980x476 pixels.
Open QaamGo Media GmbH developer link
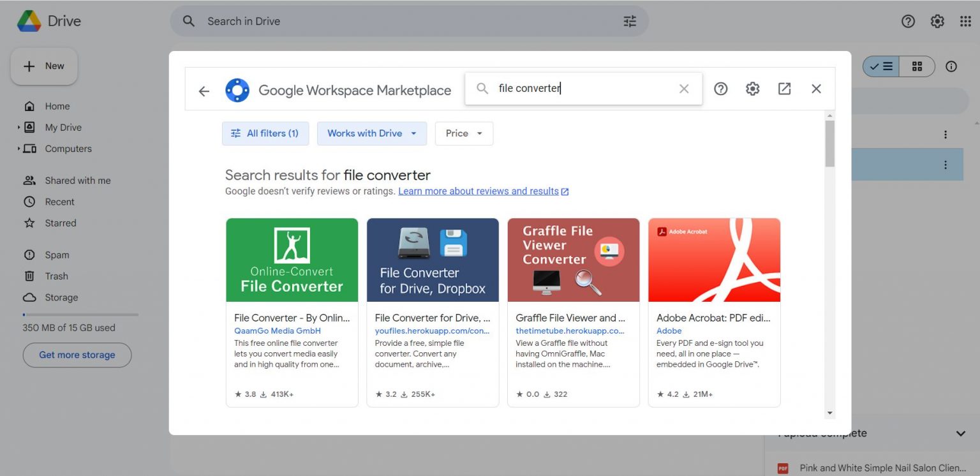278,331
